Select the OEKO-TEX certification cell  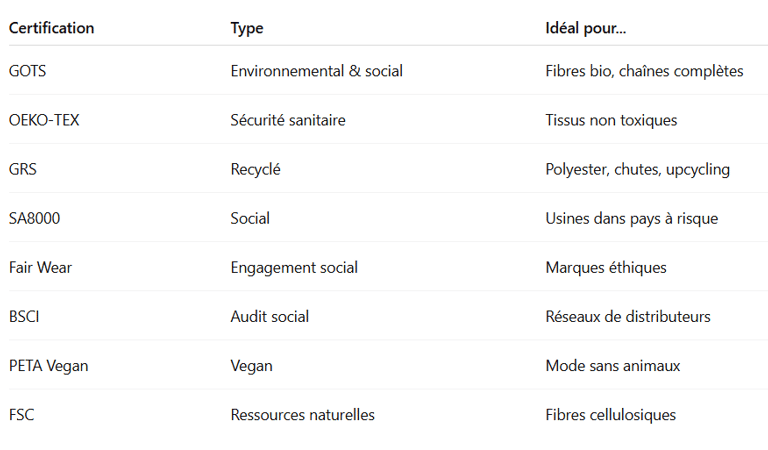click(x=44, y=120)
